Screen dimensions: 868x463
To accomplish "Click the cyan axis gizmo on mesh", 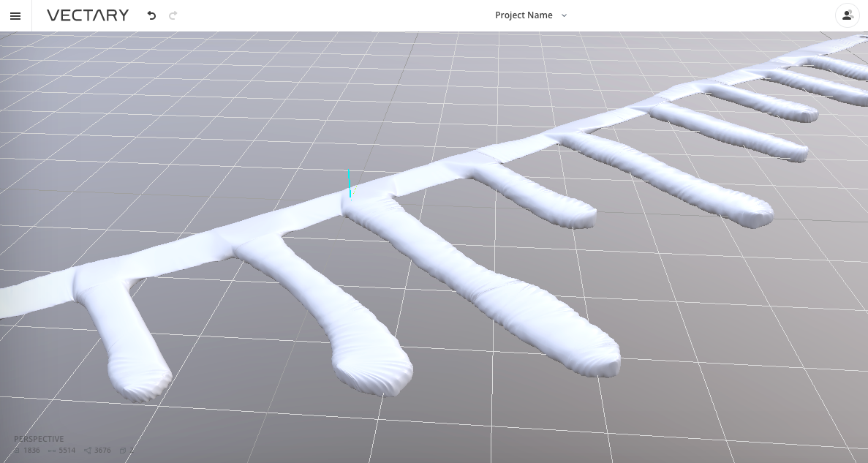I will tap(350, 185).
